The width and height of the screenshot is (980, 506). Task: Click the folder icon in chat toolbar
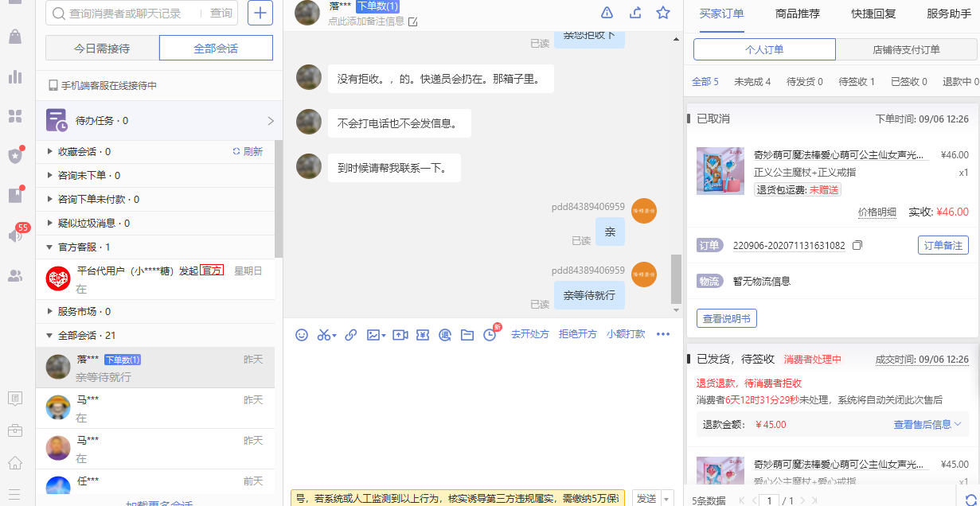pos(467,335)
